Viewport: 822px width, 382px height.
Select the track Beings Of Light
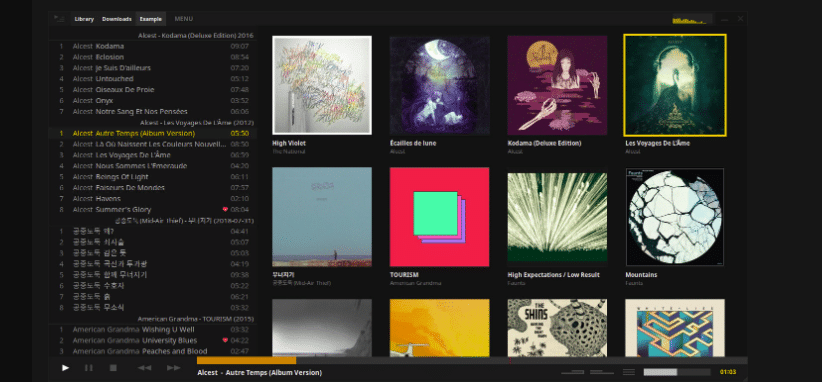[x=152, y=177]
